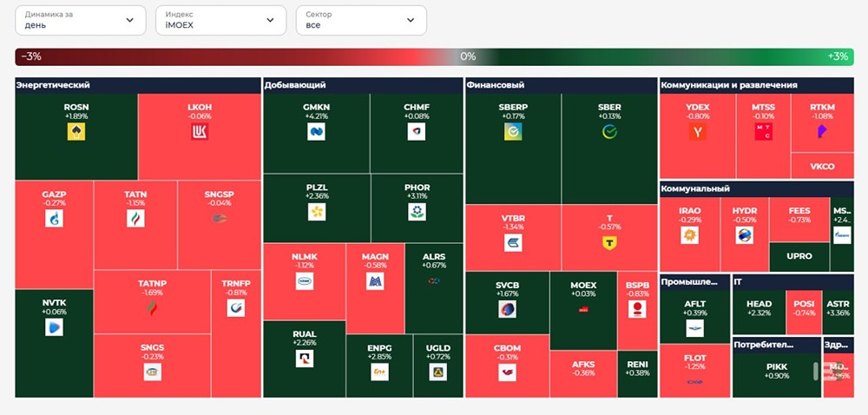
Task: Click the 'POSI' ticker label
Action: tap(804, 304)
